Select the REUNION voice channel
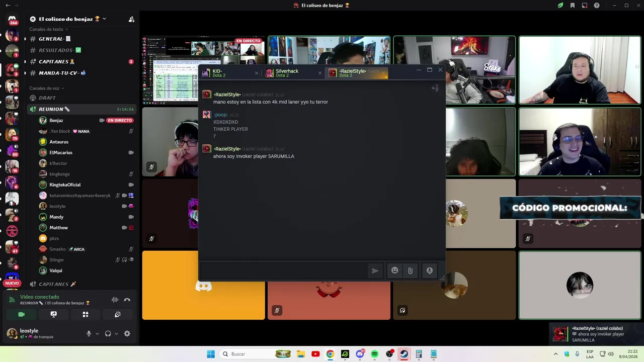Viewport: 644px width, 362px height. [82, 109]
